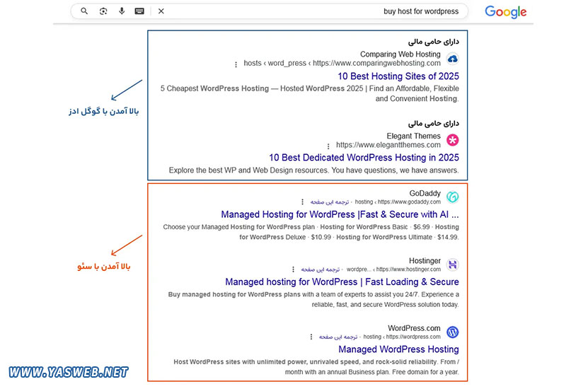Open the three-dot menu for comparingwebhosting result
This screenshot has width=588, height=389.
[236, 64]
